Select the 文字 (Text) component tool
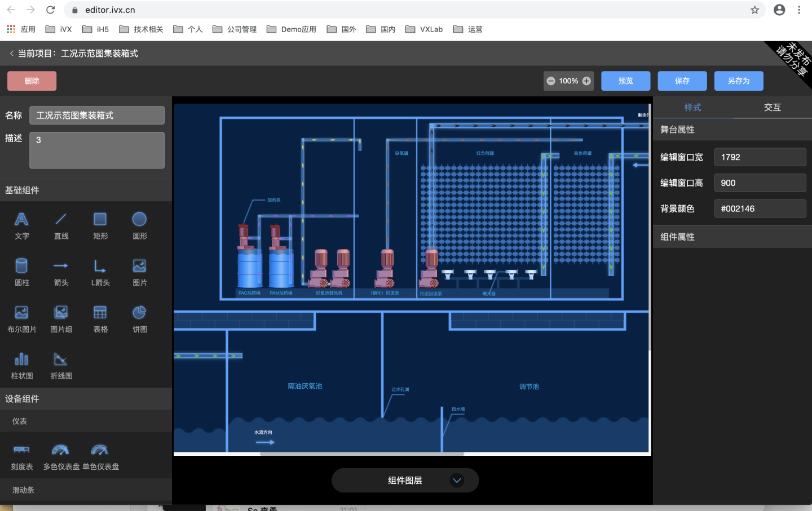 click(x=21, y=225)
